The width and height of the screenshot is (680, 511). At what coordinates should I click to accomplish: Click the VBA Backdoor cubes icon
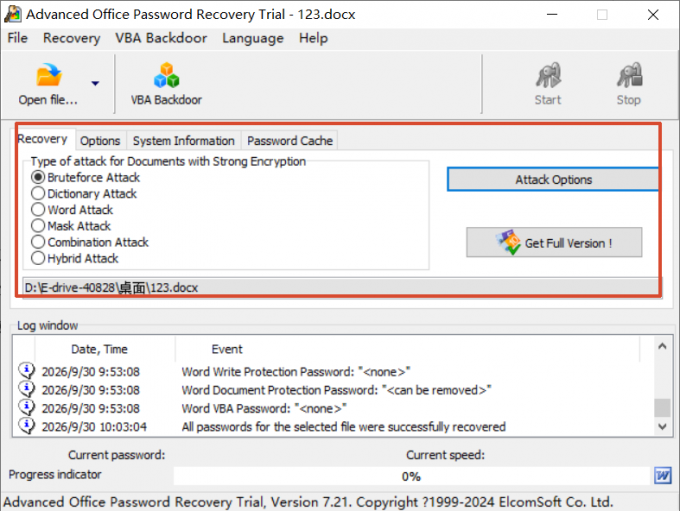tap(167, 75)
